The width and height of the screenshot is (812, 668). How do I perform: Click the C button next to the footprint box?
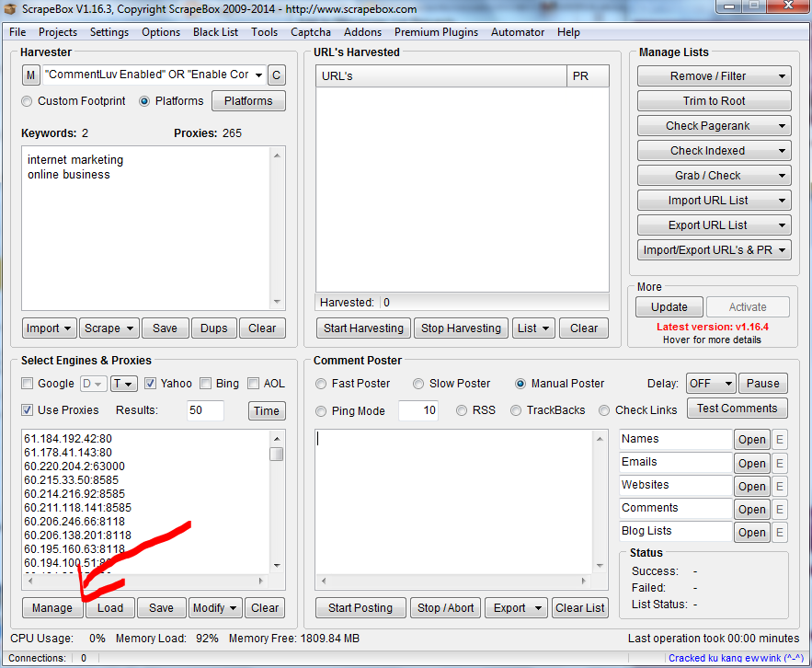(x=277, y=75)
